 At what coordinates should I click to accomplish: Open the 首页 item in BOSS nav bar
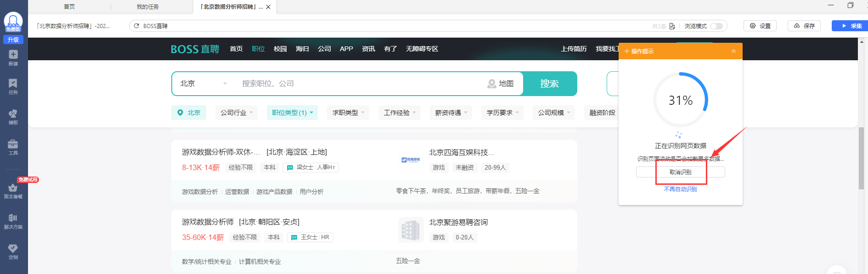(236, 49)
